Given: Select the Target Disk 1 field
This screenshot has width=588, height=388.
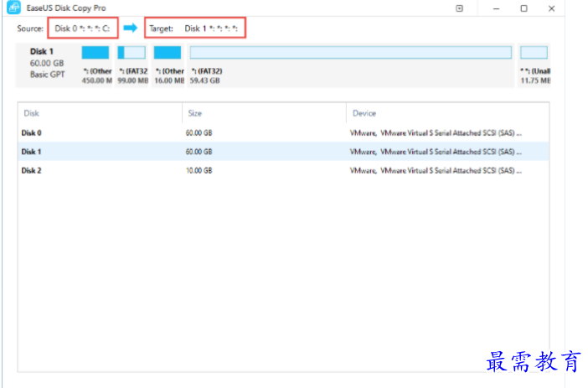Looking at the screenshot, I should pos(195,28).
